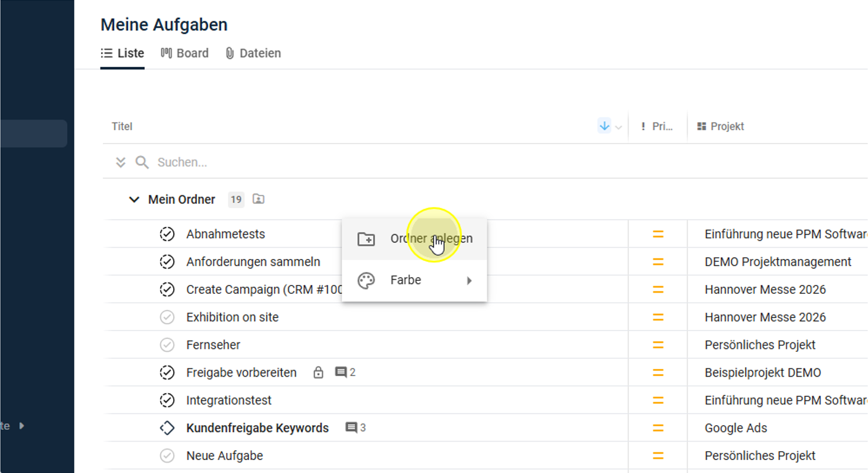The width and height of the screenshot is (868, 473).
Task: Collapse the Mein Ordner group
Action: tap(134, 200)
